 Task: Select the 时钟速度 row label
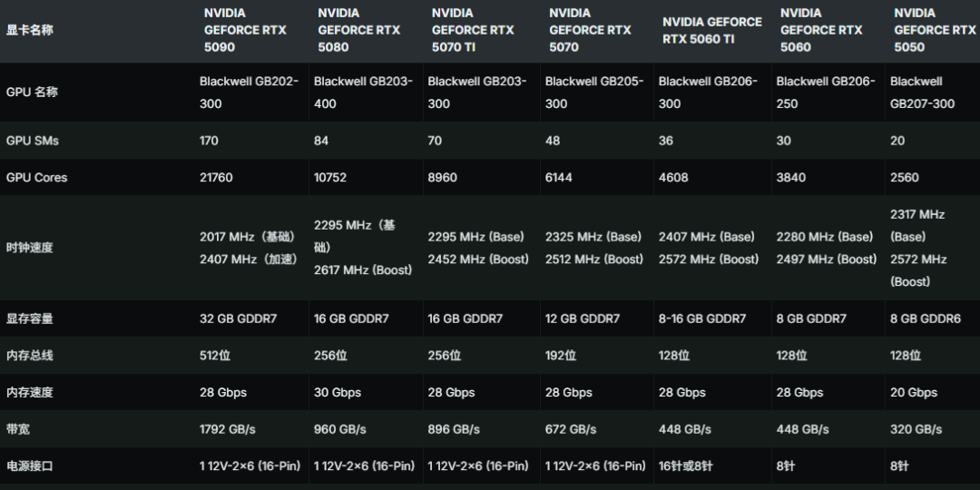tap(30, 248)
